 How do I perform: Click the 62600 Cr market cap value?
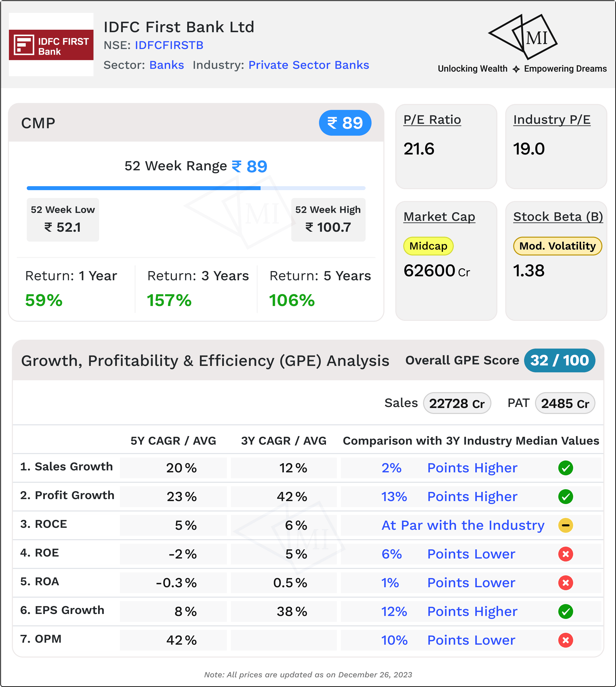pos(437,271)
